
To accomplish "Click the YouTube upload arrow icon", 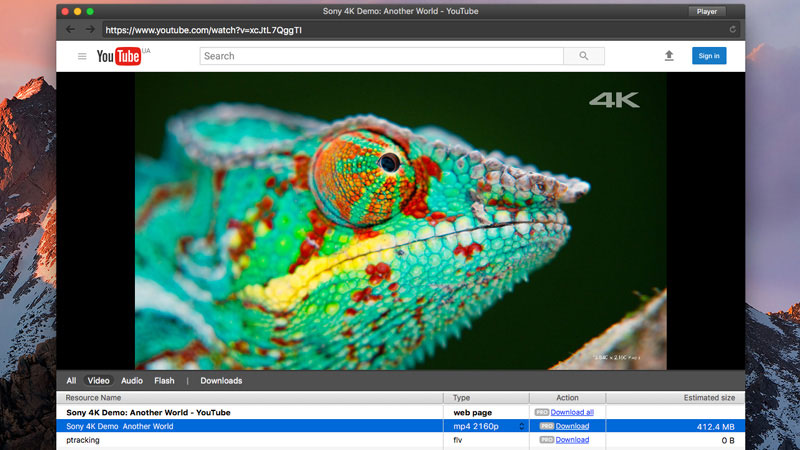I will tap(669, 56).
